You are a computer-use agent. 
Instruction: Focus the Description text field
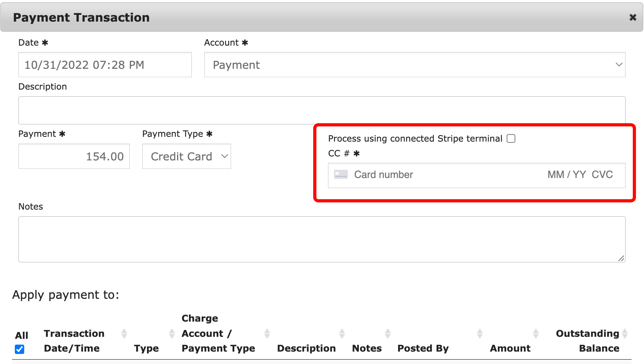coord(322,110)
